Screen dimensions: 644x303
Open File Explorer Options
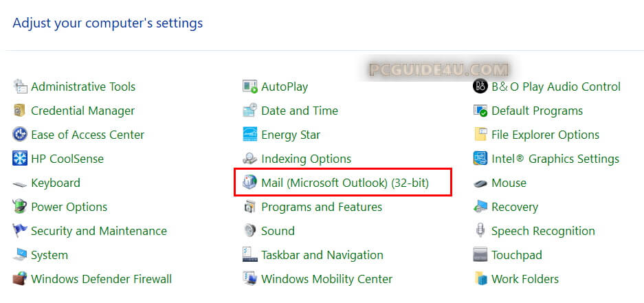(x=545, y=135)
